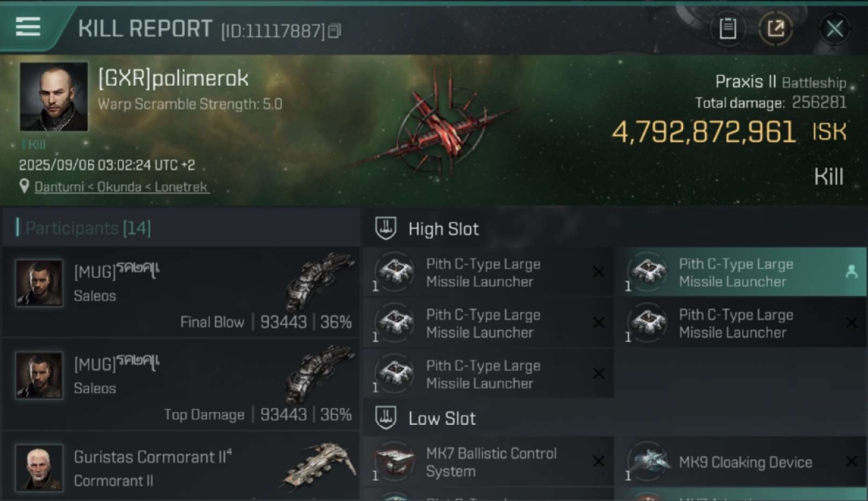Select the MK7 Ballistic Control System module

489,462
